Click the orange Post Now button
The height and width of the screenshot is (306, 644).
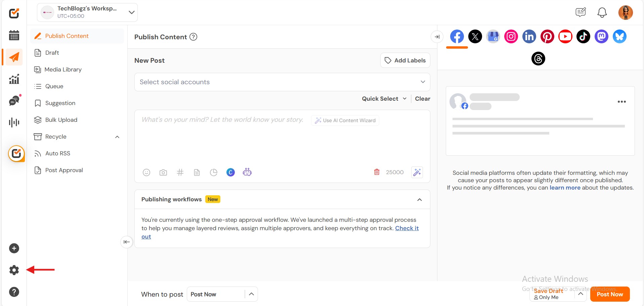click(609, 294)
